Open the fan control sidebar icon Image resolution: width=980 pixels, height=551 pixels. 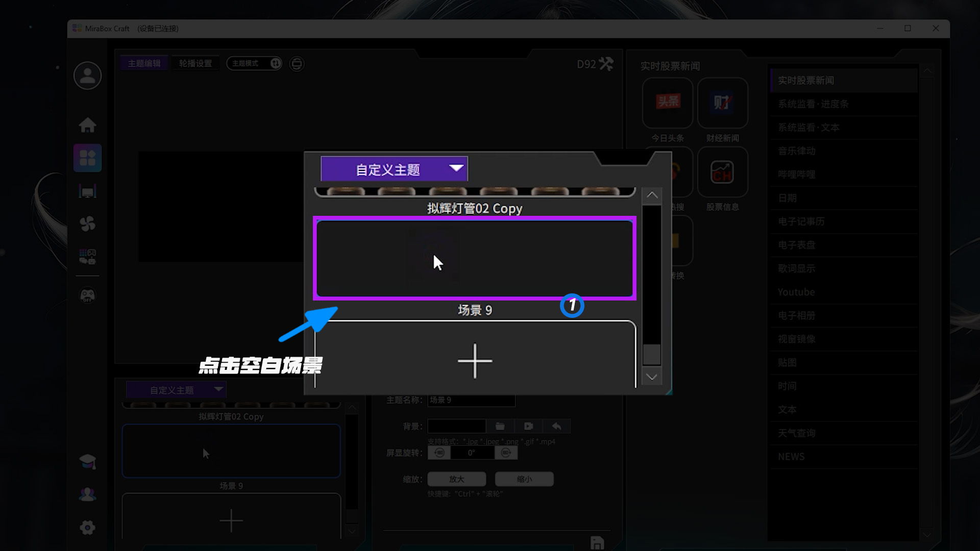[87, 223]
